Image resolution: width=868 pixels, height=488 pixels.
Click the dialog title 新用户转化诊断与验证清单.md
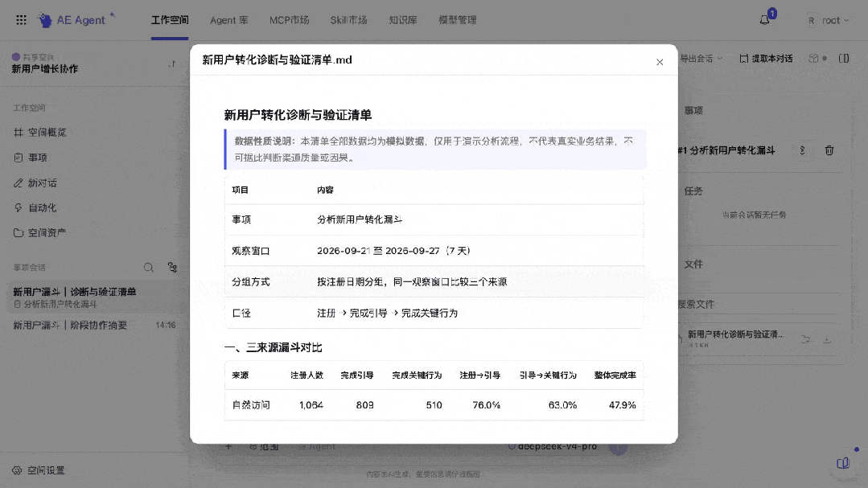coord(277,59)
